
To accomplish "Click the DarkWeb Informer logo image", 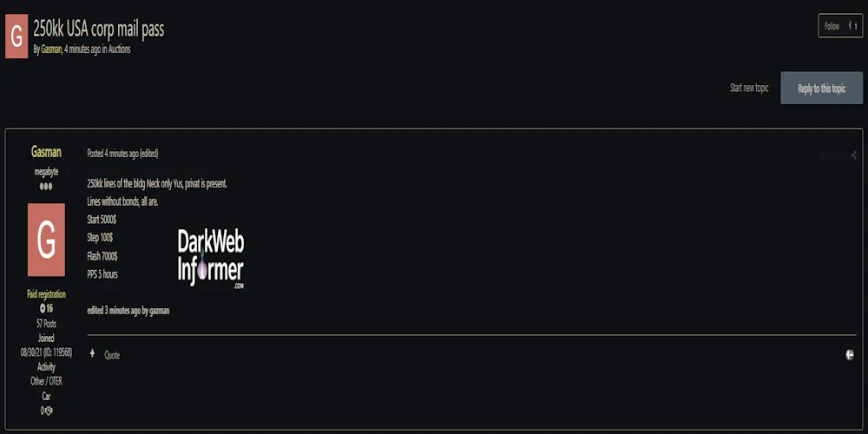I will click(210, 258).
